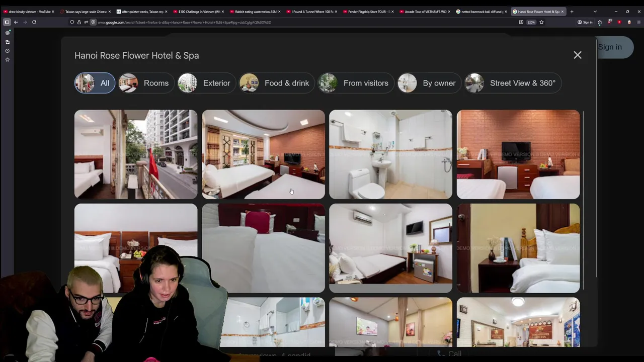
Task: Open the Bookmarks sidebar star icon
Action: click(x=8, y=59)
